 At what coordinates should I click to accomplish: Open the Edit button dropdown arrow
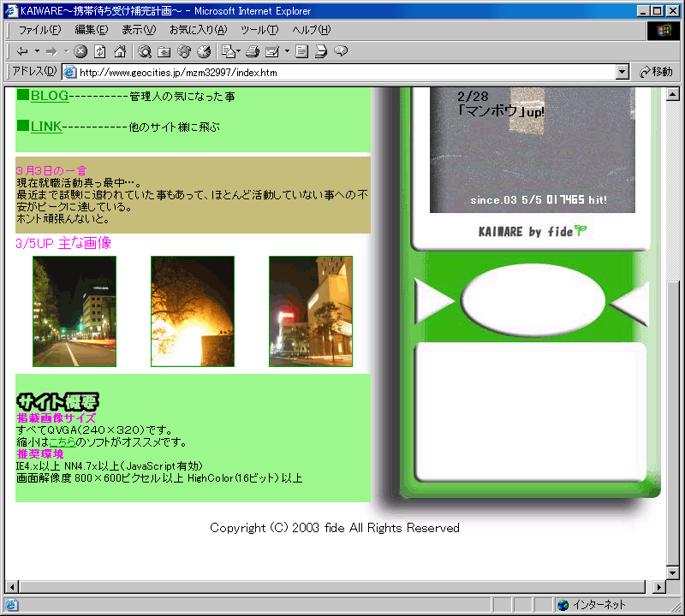287,51
